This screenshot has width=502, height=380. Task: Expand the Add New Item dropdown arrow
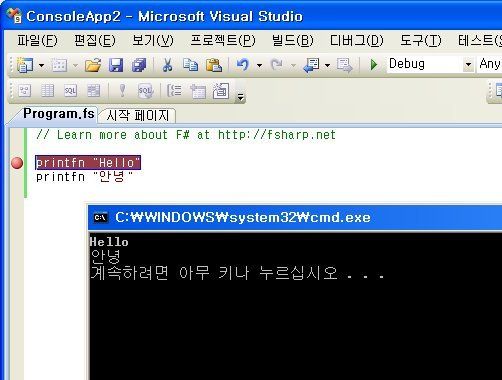point(75,65)
